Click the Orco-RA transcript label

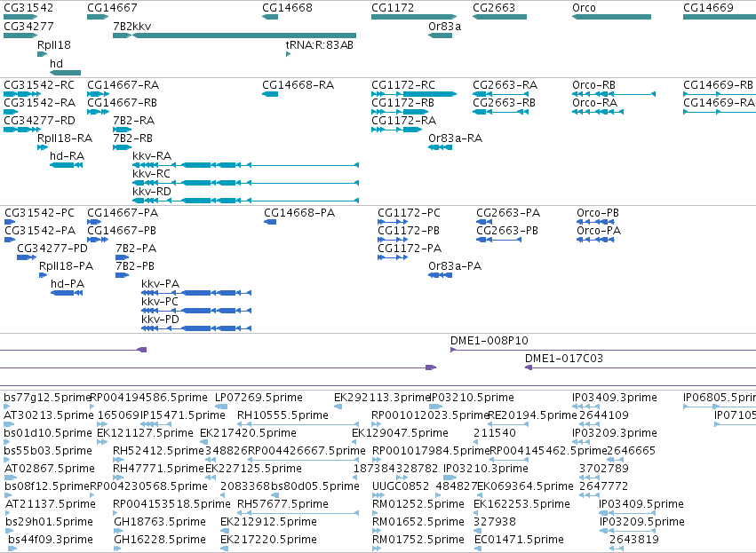tap(594, 103)
